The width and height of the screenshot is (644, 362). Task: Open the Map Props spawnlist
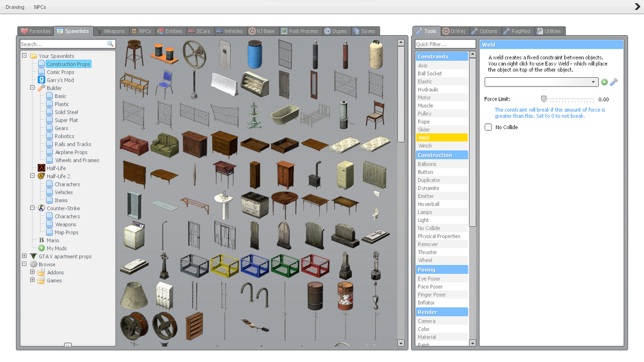(x=66, y=232)
